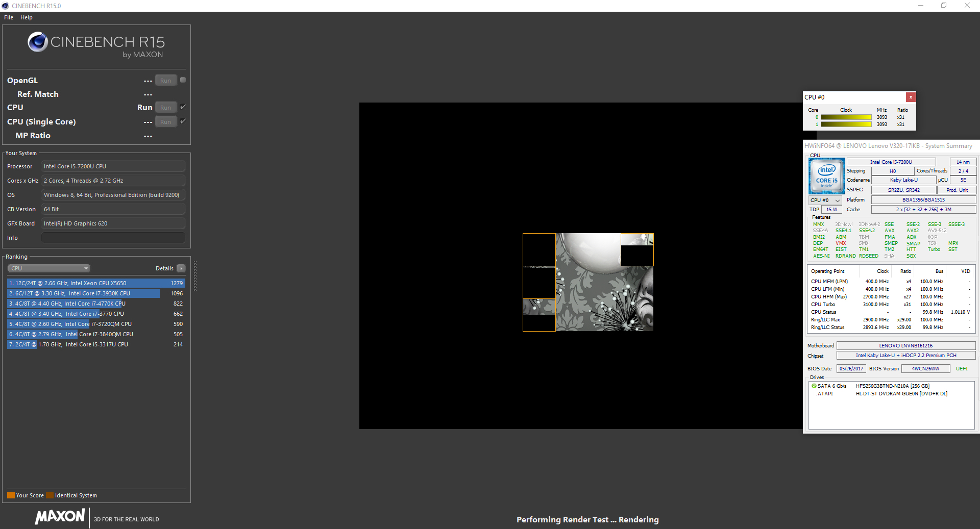Click the Info text field

pos(113,238)
